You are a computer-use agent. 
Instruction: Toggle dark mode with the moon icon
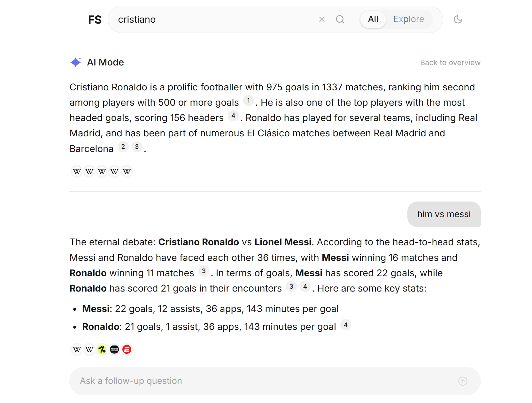pos(458,19)
